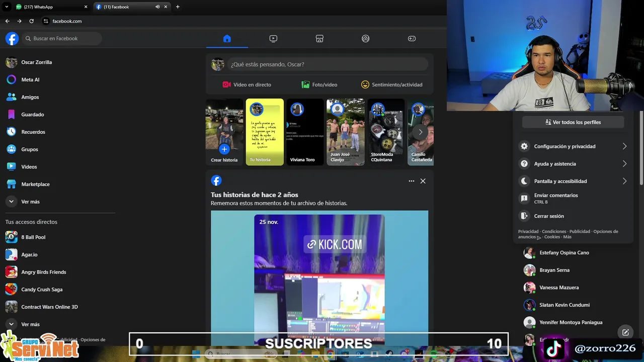The height and width of the screenshot is (362, 644).
Task: Open the Gaming tab in top navigation
Action: click(x=412, y=39)
